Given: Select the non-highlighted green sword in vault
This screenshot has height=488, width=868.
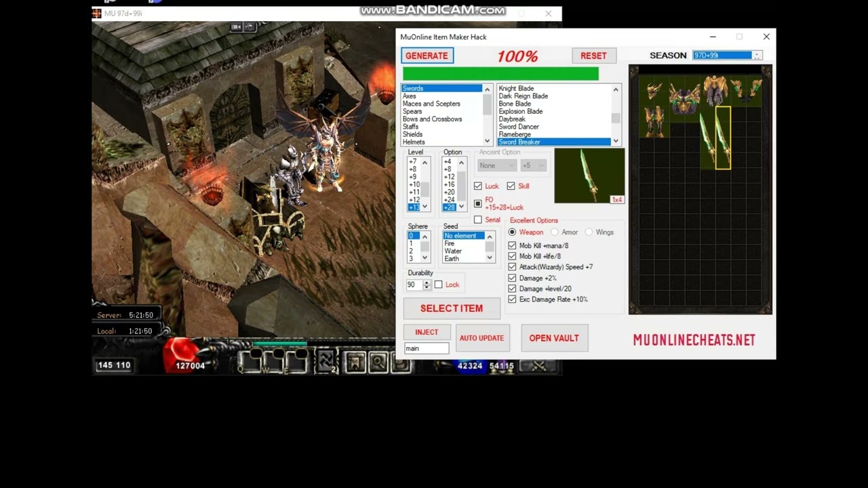Looking at the screenshot, I should [x=707, y=138].
